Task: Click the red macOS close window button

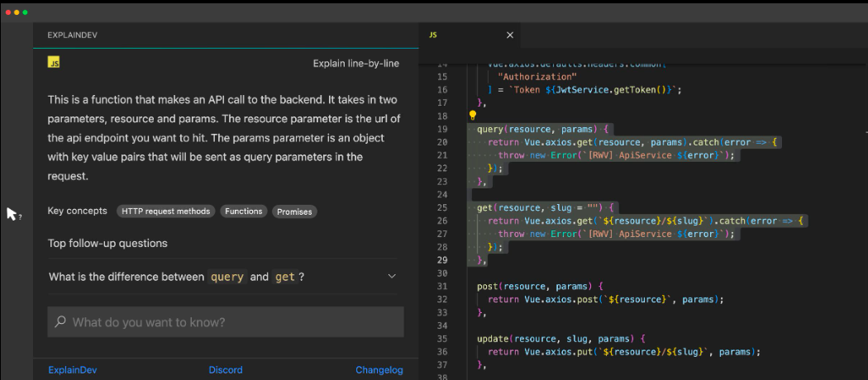Action: pyautogui.click(x=8, y=12)
